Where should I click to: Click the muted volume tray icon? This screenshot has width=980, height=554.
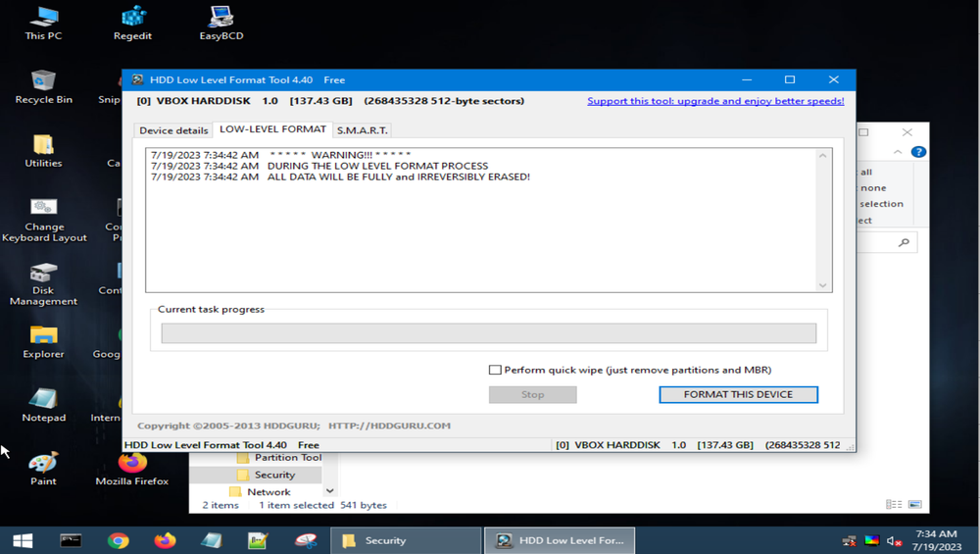tap(894, 540)
